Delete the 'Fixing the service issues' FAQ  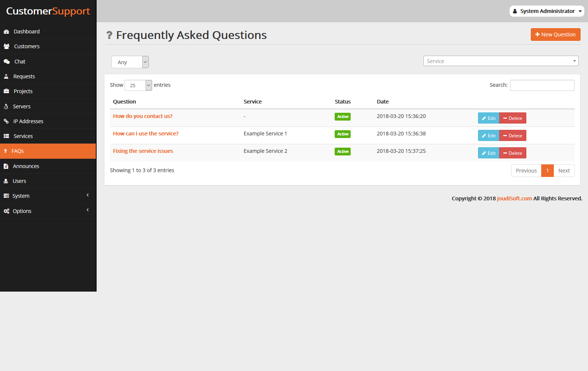click(x=513, y=153)
